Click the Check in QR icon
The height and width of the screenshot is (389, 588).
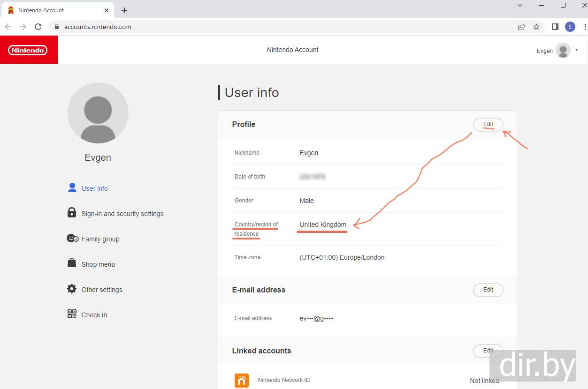coord(72,314)
